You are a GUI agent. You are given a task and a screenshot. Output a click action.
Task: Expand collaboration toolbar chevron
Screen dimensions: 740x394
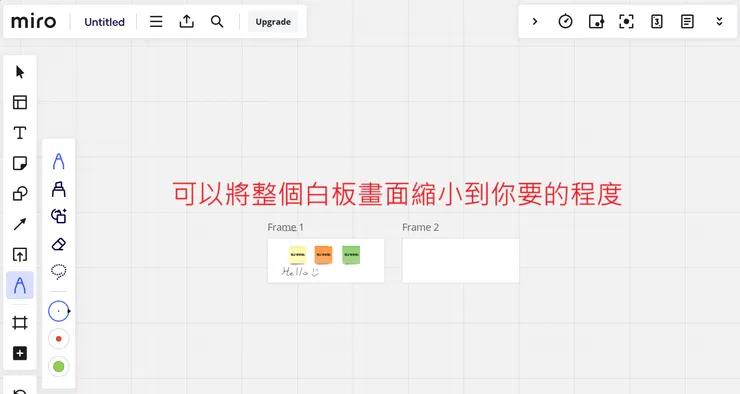(x=535, y=21)
